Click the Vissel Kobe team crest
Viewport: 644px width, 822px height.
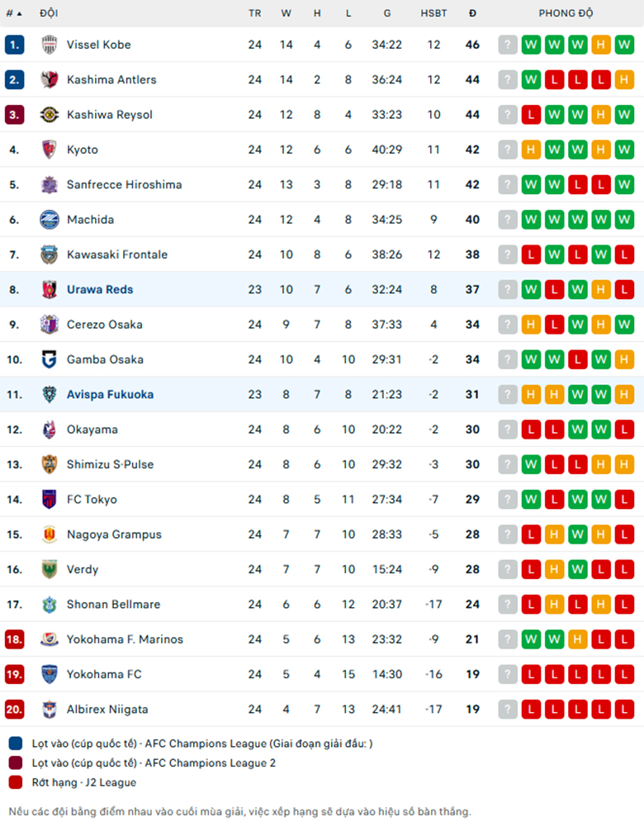pos(50,45)
